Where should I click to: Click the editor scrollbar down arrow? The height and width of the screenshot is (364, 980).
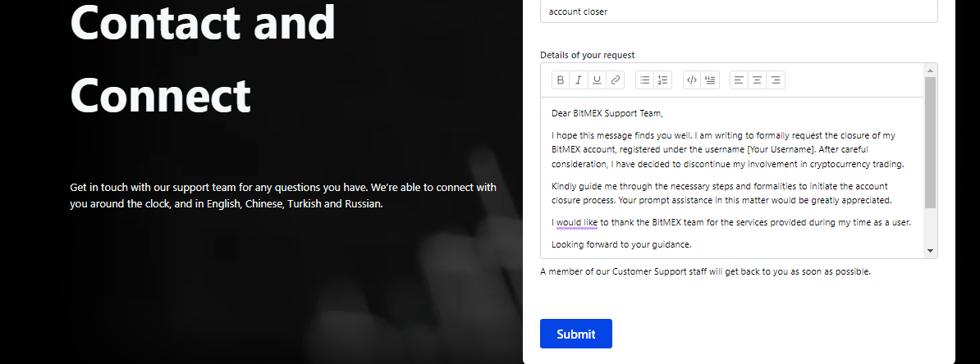pyautogui.click(x=930, y=251)
